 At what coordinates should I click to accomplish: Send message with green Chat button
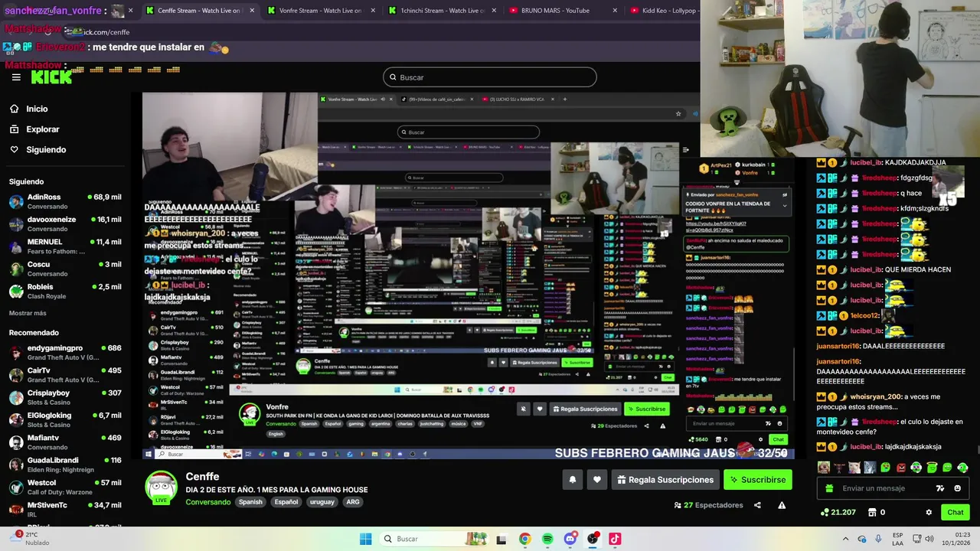[x=955, y=513]
